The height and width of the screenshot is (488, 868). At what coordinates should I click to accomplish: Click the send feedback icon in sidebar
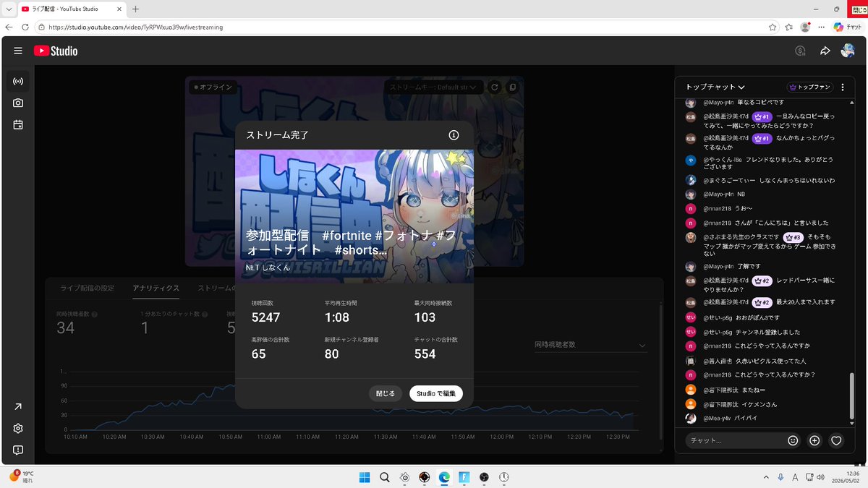click(18, 450)
